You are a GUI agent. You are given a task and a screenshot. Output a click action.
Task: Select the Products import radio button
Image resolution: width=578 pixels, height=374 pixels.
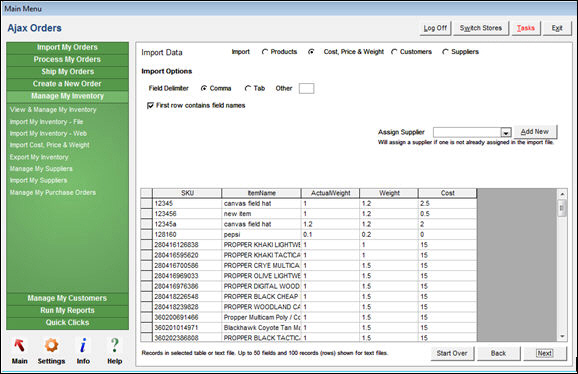[x=265, y=52]
